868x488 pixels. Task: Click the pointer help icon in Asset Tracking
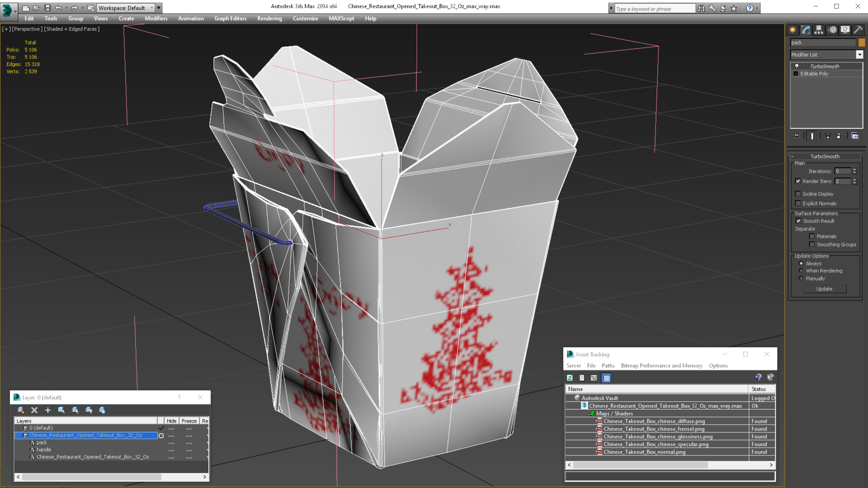[770, 377]
